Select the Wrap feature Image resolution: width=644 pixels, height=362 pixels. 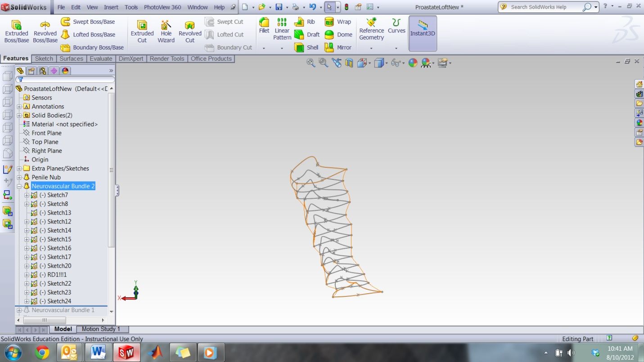338,22
